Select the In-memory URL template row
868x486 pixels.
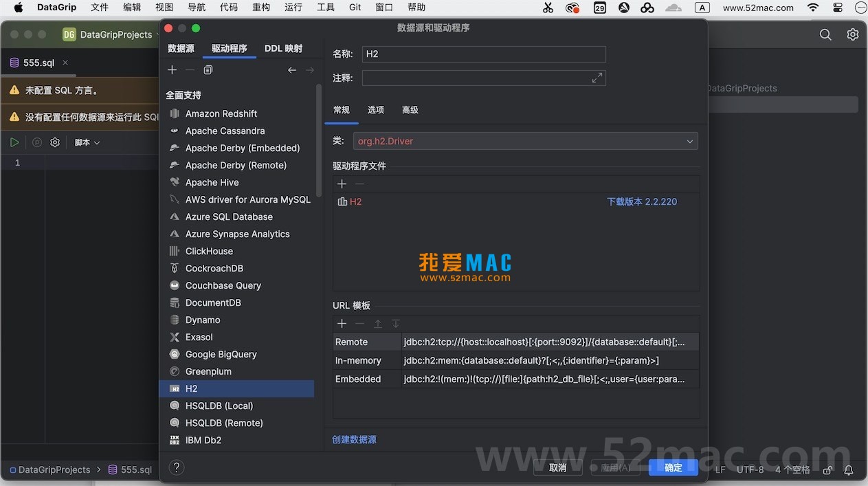click(x=516, y=360)
